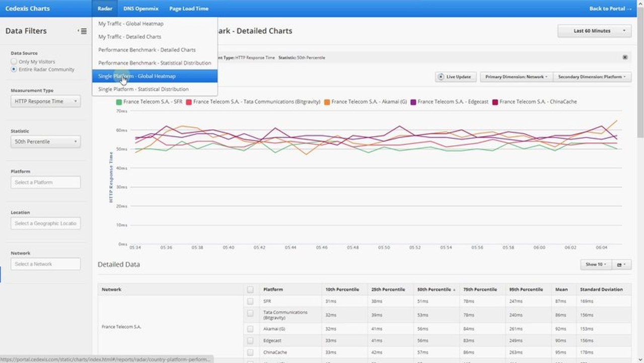This screenshot has height=363, width=644.
Task: Open the DNS Openmix tab
Action: click(141, 9)
